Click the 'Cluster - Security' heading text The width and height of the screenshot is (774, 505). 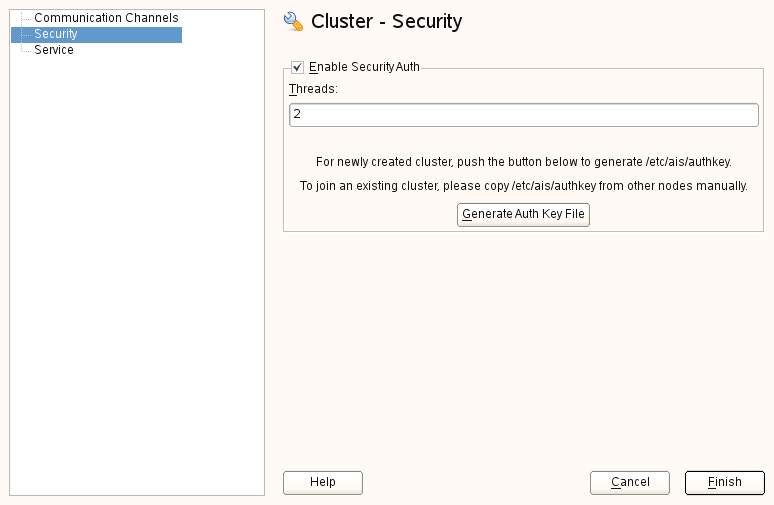coord(387,21)
